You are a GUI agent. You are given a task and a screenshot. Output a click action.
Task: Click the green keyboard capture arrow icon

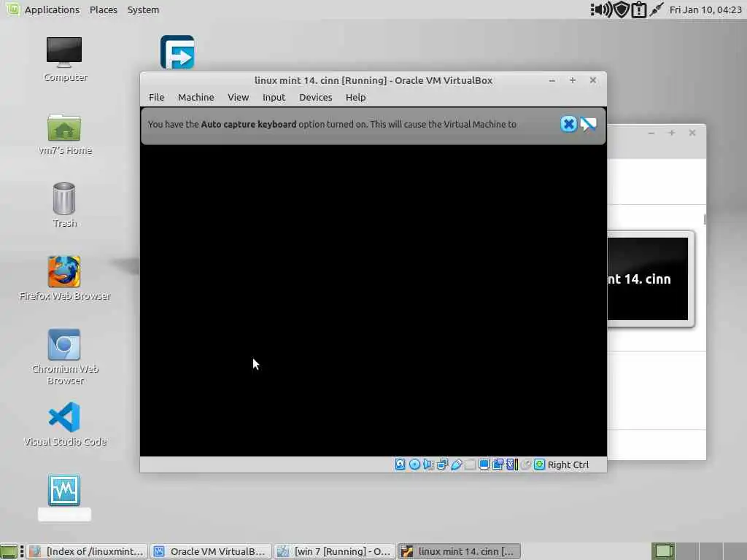coord(539,464)
